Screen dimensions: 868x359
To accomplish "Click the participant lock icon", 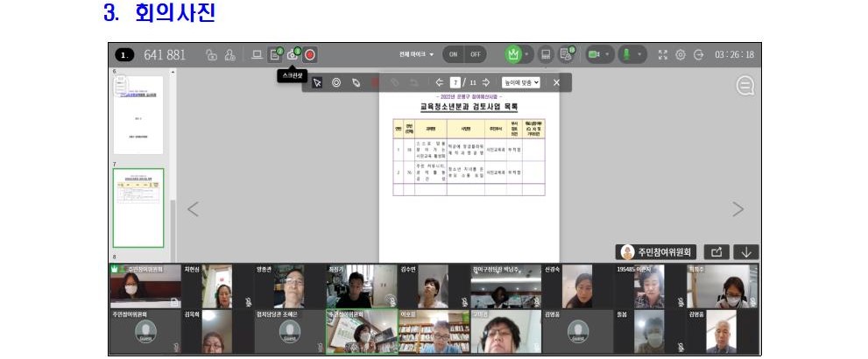I will coord(230,55).
